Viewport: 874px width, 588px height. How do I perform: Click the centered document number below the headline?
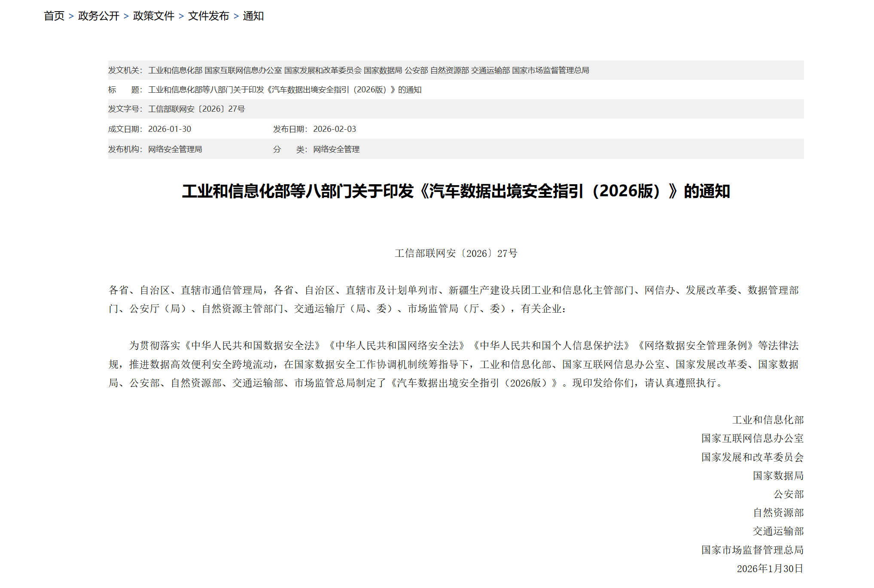[456, 253]
